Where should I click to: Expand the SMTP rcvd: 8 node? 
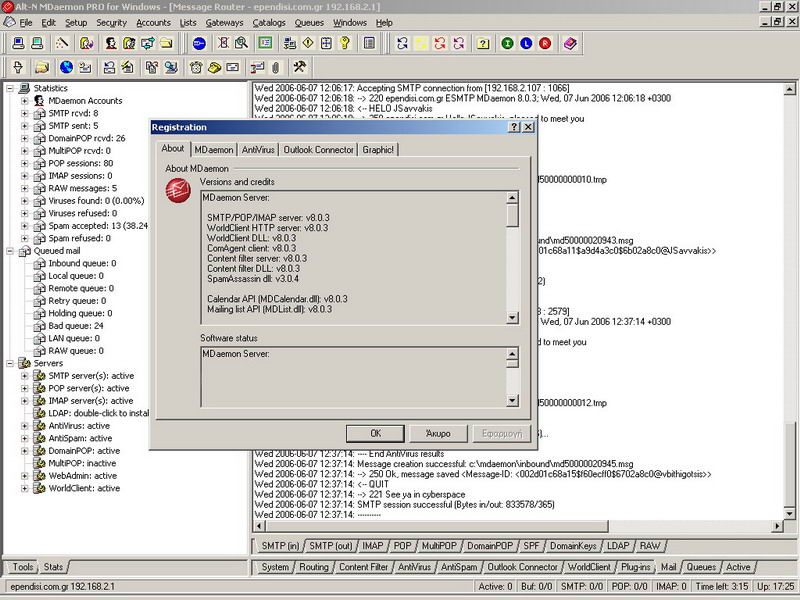click(x=24, y=113)
